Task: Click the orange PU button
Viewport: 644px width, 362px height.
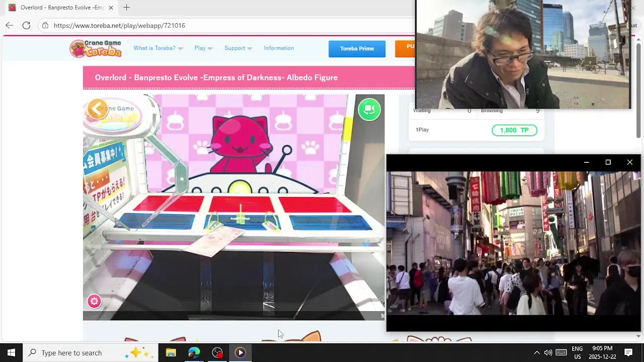Action: (405, 49)
